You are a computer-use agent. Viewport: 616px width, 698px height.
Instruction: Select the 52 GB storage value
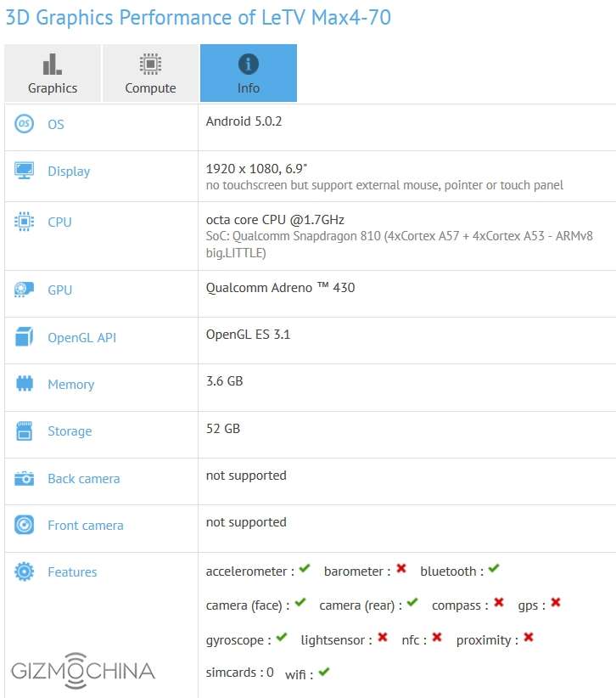point(223,429)
